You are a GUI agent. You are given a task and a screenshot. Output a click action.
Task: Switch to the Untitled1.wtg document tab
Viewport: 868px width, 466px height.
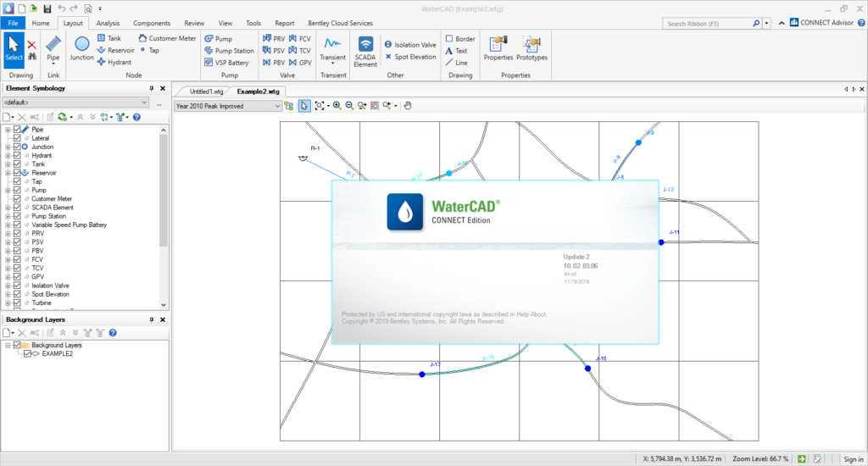click(x=206, y=92)
